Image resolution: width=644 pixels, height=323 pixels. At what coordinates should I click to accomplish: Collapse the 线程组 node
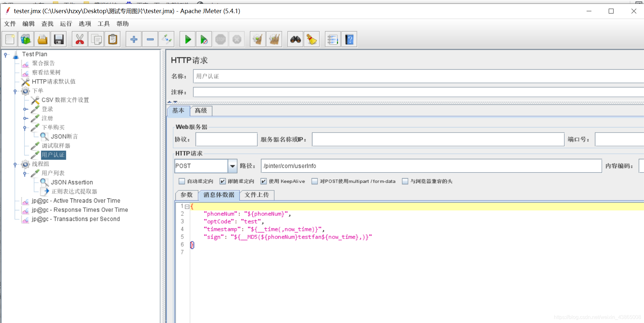(15, 164)
